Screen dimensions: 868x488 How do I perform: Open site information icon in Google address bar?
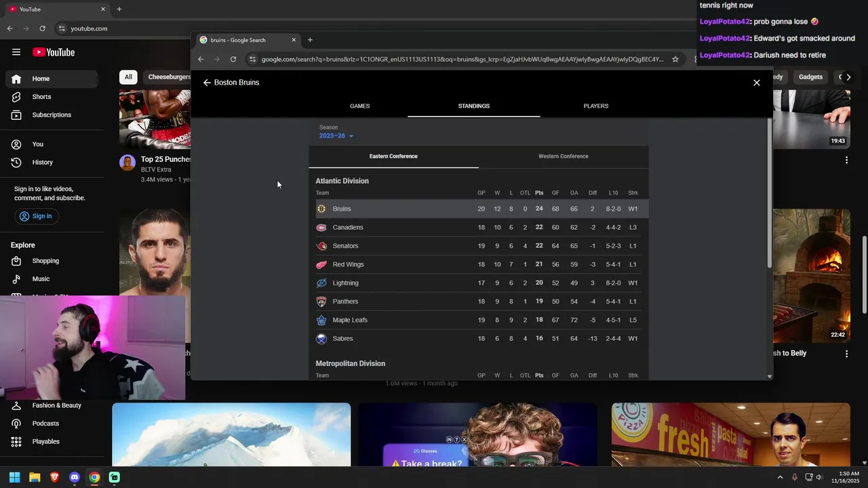tap(252, 59)
